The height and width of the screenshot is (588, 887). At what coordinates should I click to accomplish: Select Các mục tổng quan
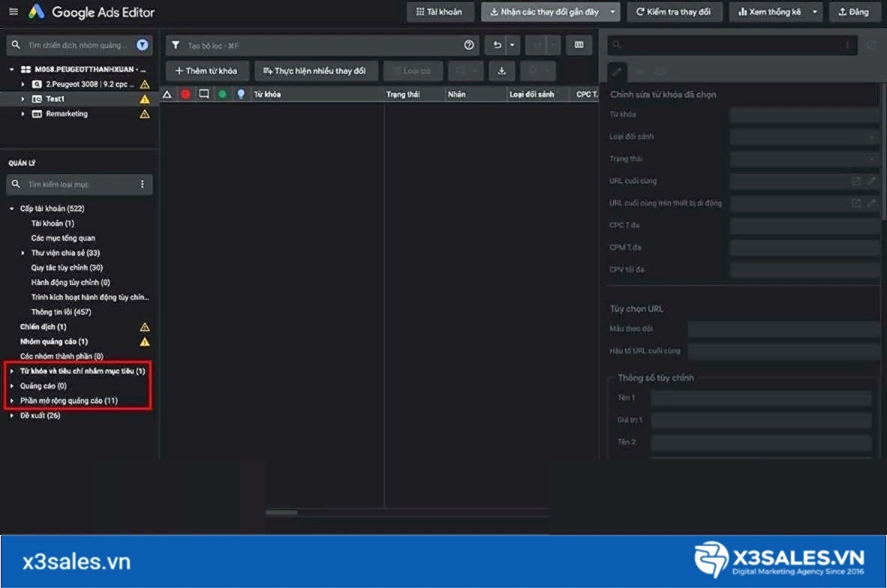click(x=63, y=238)
